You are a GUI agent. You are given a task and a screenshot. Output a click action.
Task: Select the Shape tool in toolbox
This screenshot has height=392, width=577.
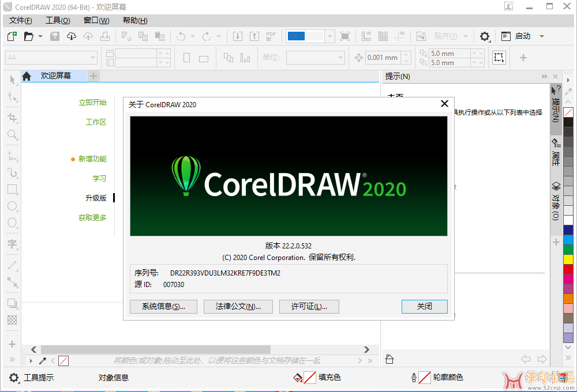click(13, 96)
